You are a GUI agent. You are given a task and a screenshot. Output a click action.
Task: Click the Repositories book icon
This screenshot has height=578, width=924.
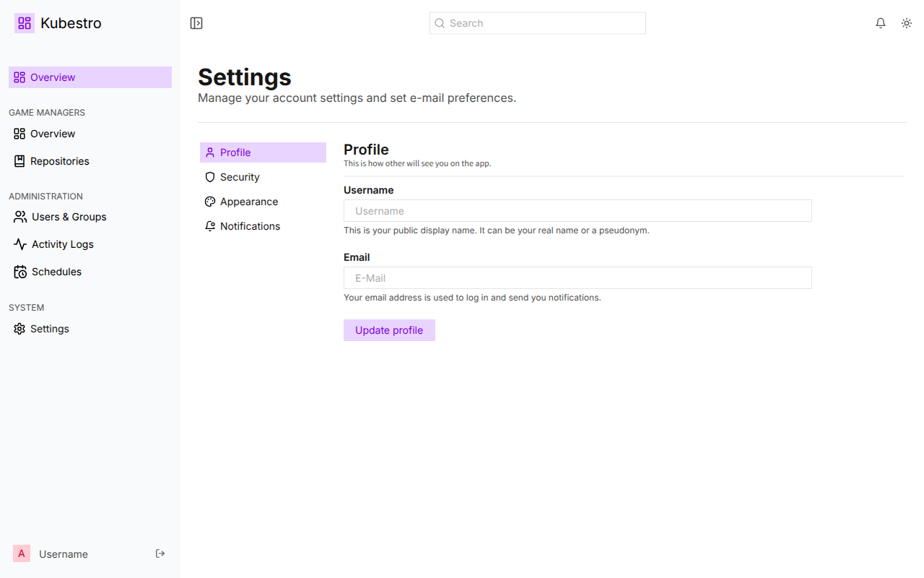(x=19, y=161)
